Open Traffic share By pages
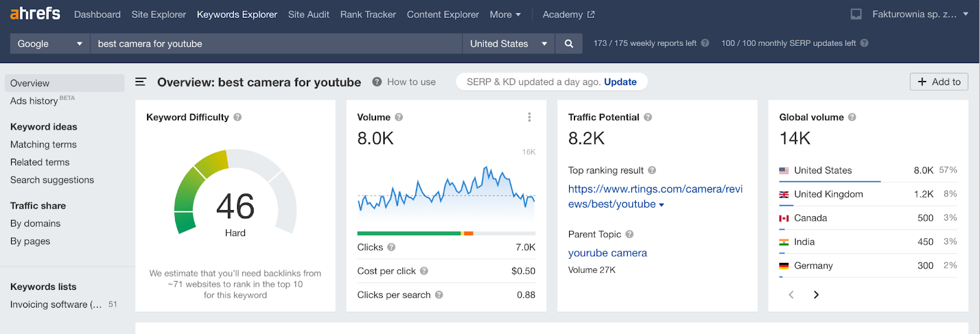 click(x=30, y=241)
